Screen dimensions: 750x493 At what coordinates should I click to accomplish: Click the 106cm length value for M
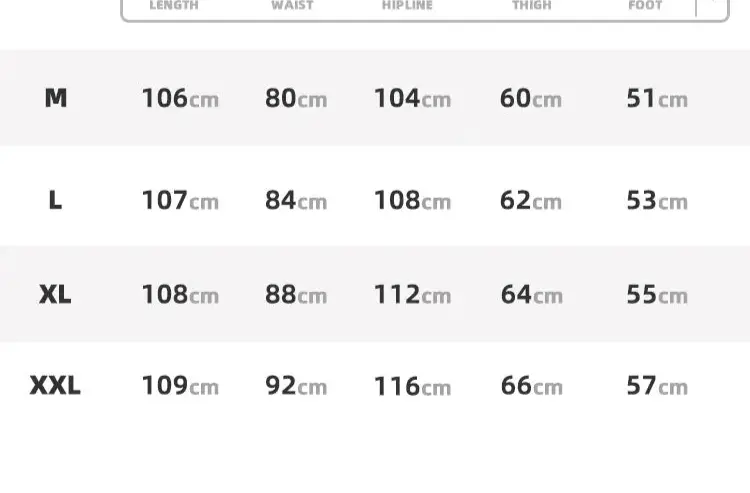180,98
